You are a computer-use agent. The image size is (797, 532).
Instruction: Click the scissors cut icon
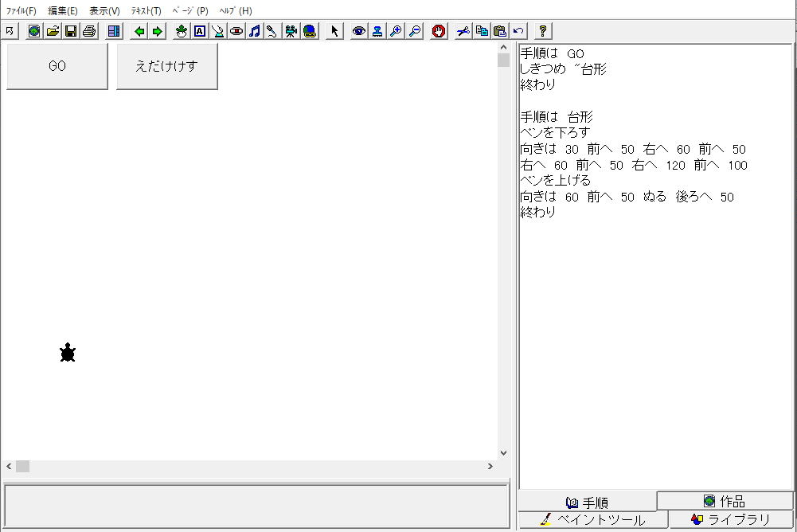tap(463, 31)
